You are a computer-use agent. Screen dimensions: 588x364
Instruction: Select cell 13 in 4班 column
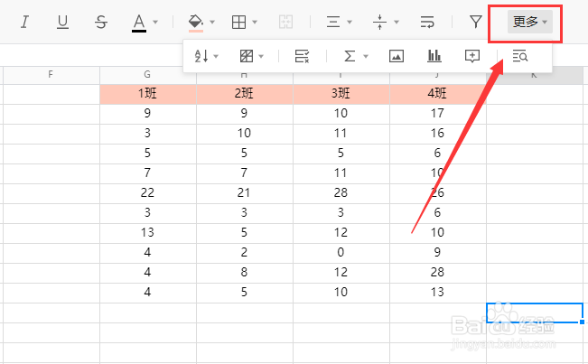coord(438,293)
